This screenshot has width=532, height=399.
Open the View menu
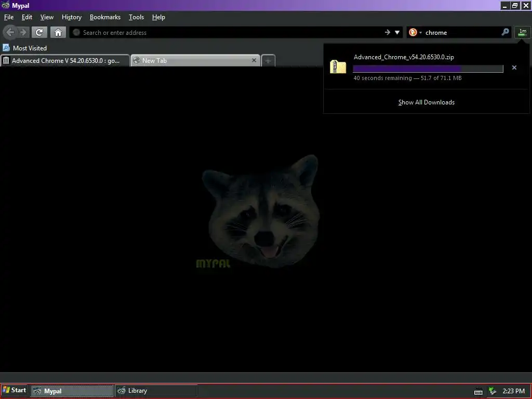pos(47,17)
